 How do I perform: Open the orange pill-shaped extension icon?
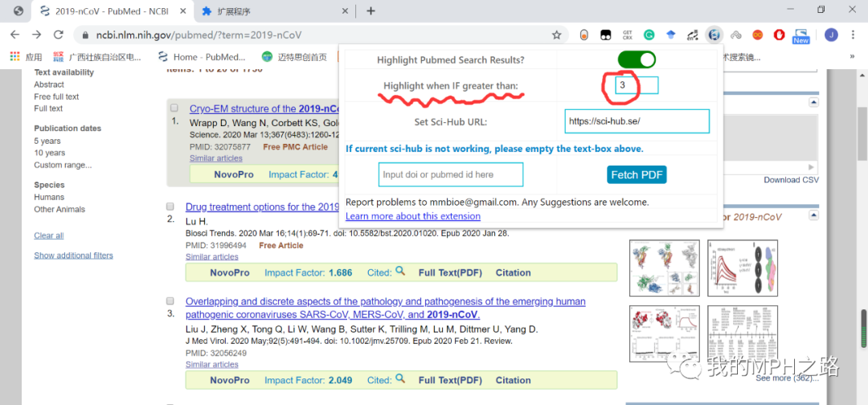point(583,35)
